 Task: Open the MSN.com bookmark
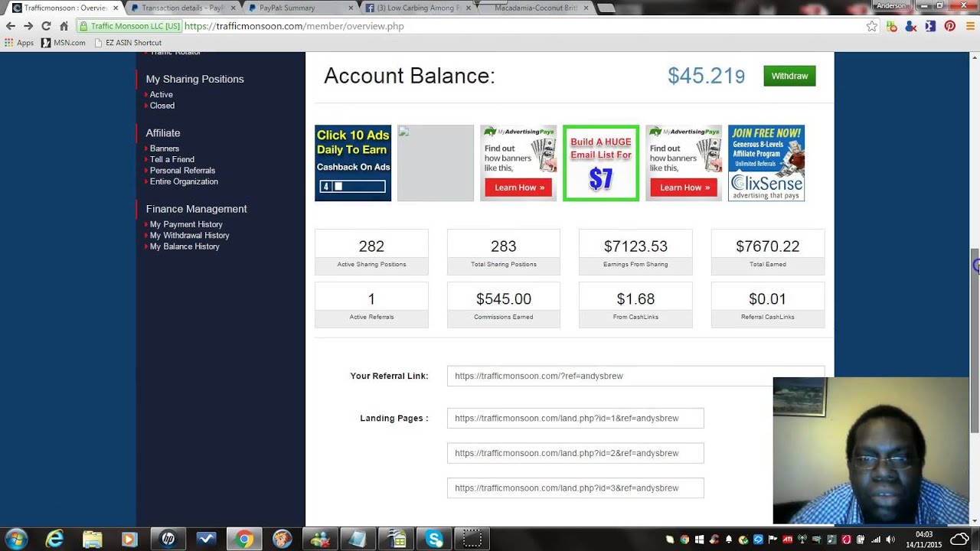pos(63,43)
